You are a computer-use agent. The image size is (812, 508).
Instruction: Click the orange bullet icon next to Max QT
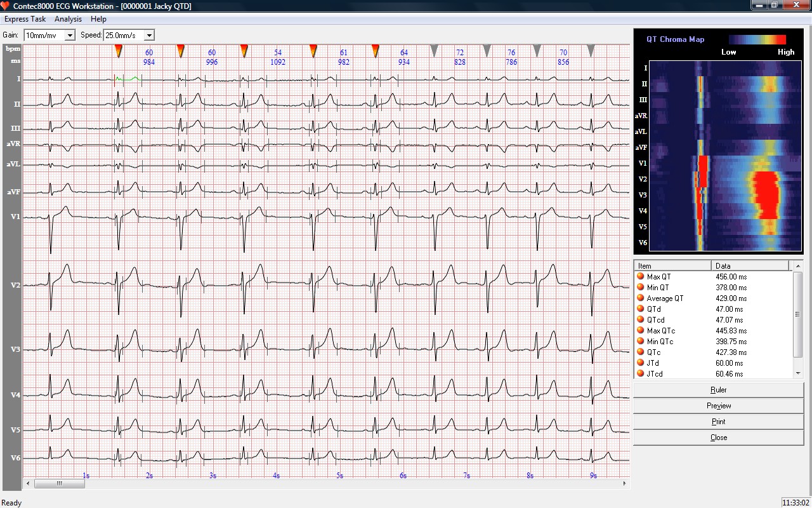tap(640, 277)
